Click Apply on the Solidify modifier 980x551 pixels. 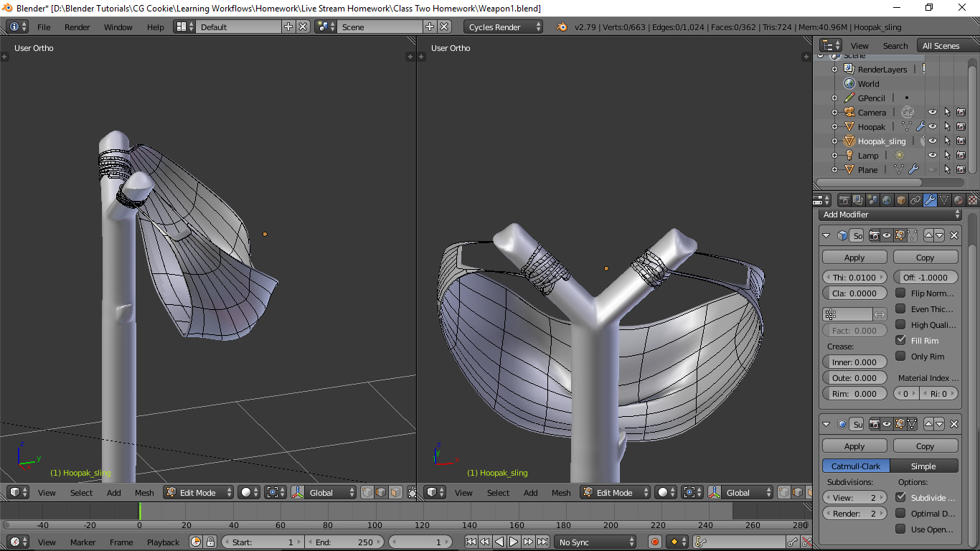854,258
